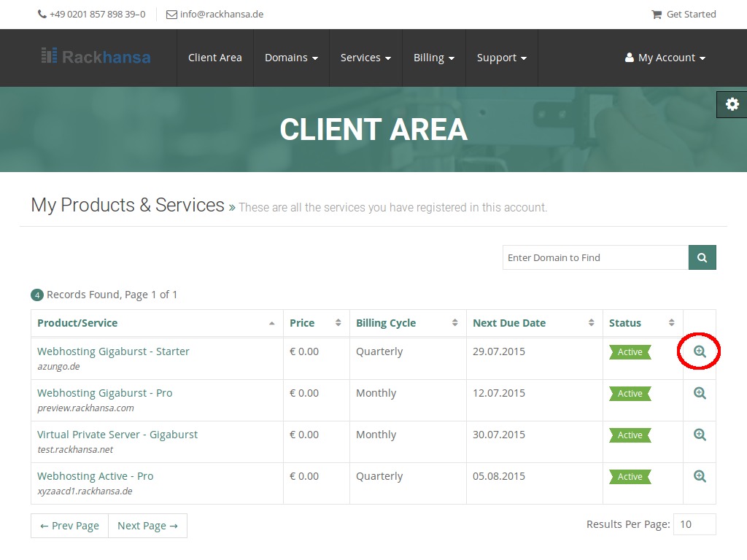Click the Billing Cycle sort arrows
This screenshot has height=560, width=747.
(455, 323)
